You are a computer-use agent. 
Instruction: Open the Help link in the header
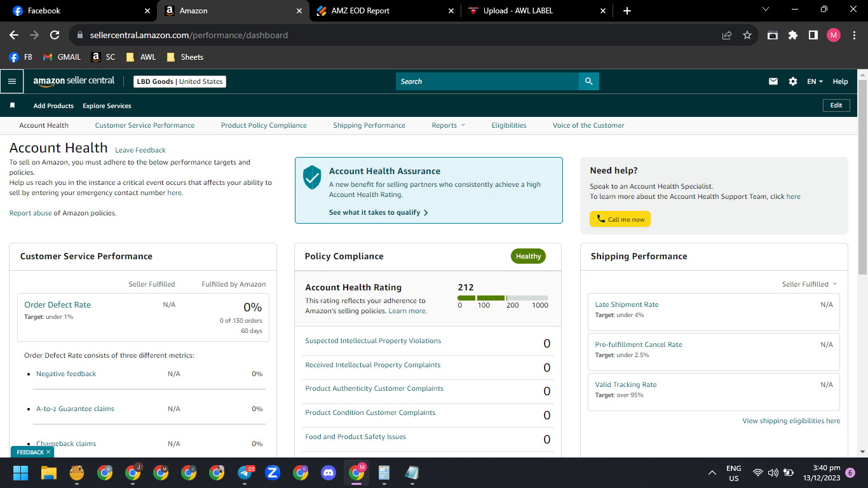click(x=840, y=81)
